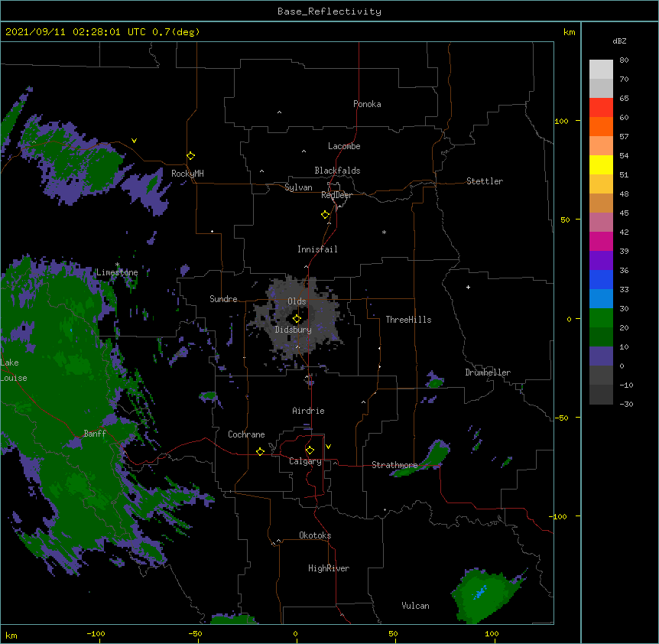Click the Cochrane town label

[246, 434]
